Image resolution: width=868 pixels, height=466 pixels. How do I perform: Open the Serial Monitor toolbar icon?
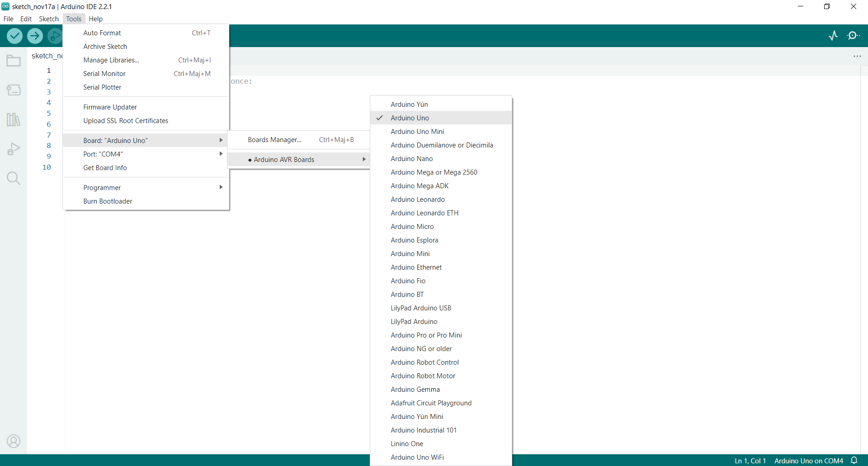click(853, 36)
